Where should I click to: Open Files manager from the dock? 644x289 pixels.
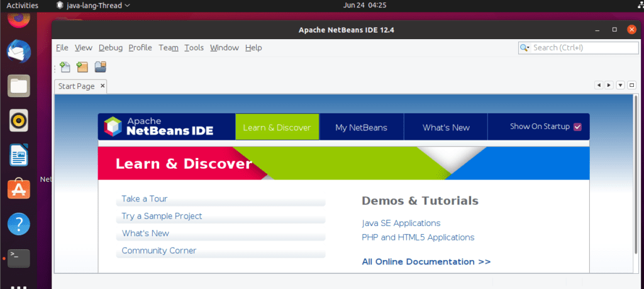coord(19,86)
